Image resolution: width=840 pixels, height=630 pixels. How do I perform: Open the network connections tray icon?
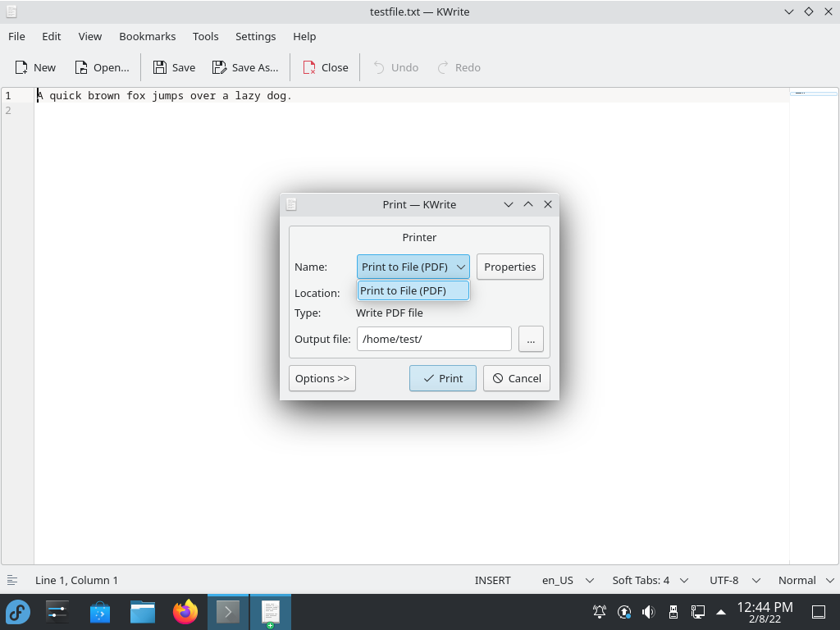697,612
